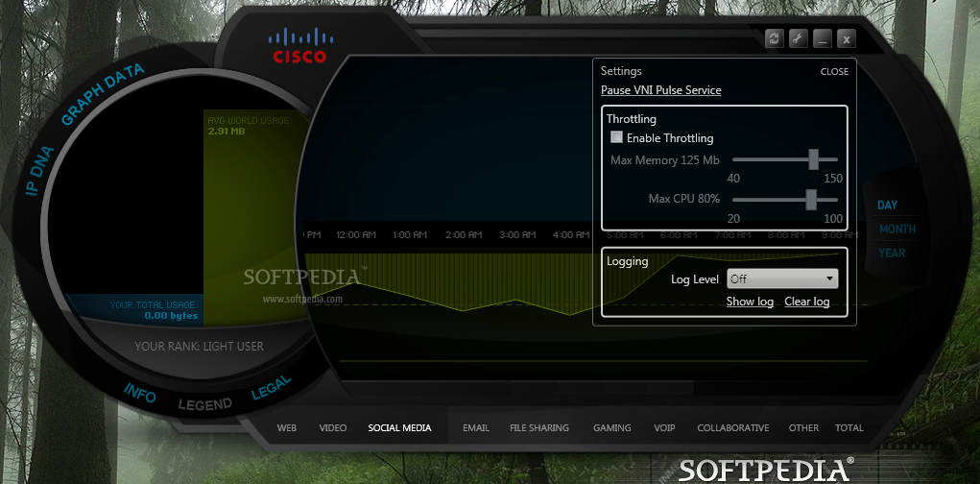Select the COLLABORATIVE traffic category
This screenshot has width=980, height=484.
click(733, 427)
